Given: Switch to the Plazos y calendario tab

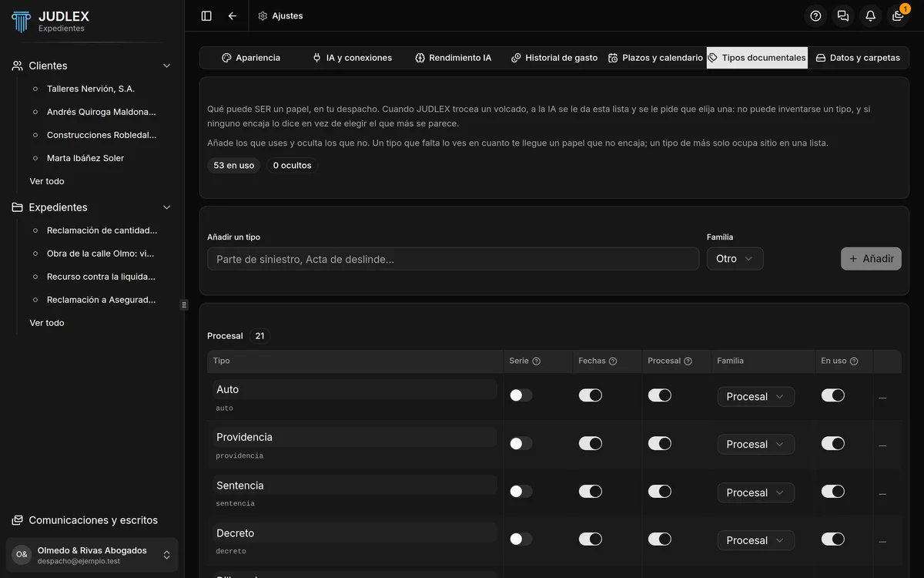Looking at the screenshot, I should (x=655, y=58).
